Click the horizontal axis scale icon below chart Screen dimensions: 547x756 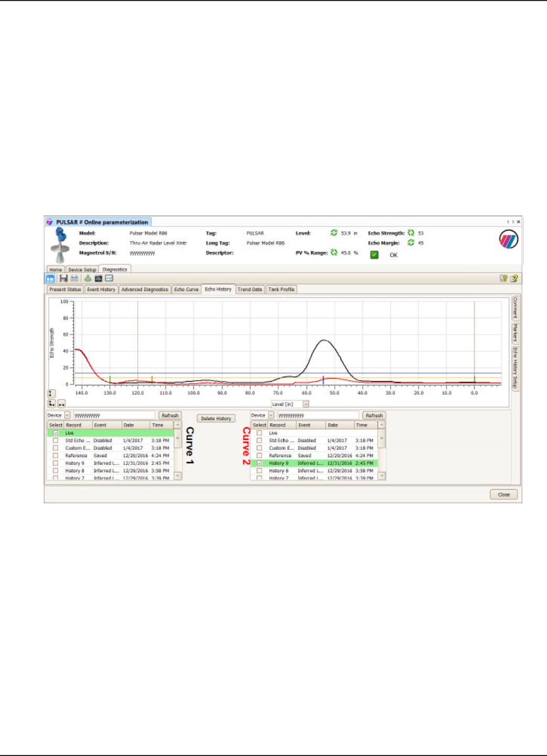pos(61,404)
